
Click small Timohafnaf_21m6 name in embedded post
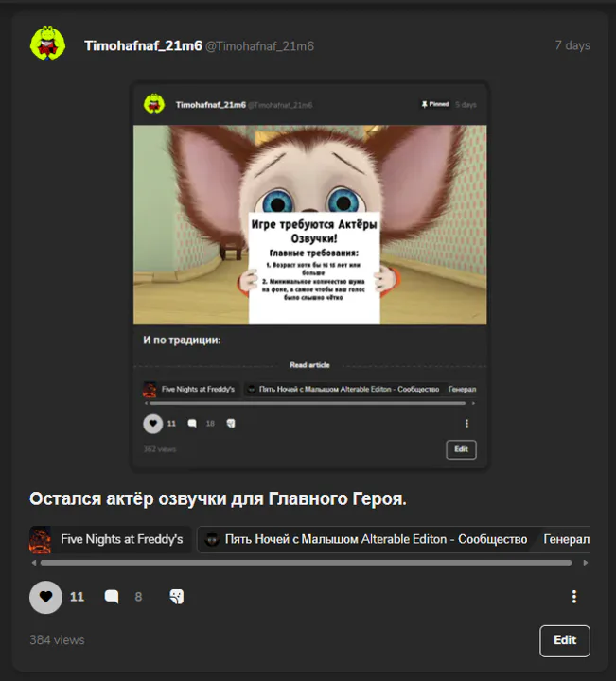click(x=210, y=105)
